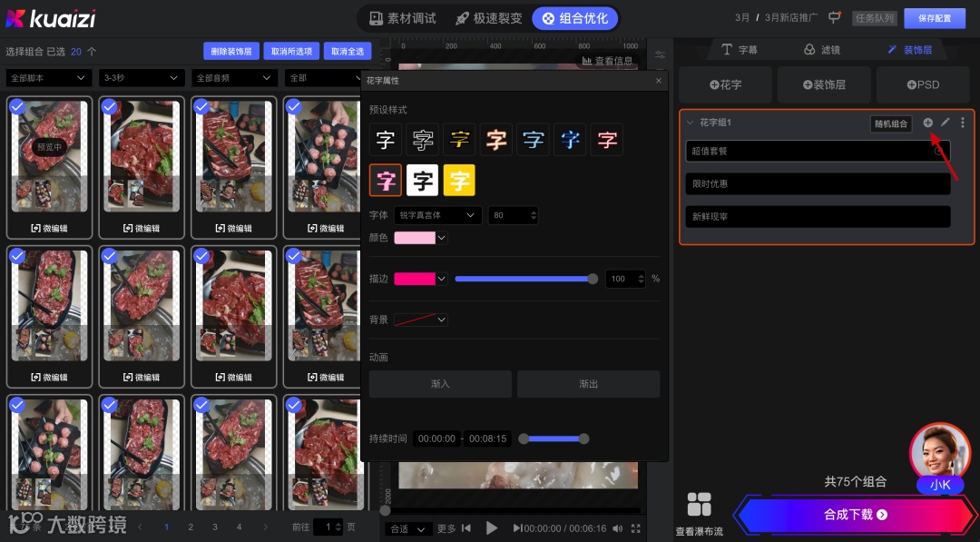This screenshot has height=542, width=980.
Task: Mute the preview using the speaker icon
Action: [x=618, y=527]
